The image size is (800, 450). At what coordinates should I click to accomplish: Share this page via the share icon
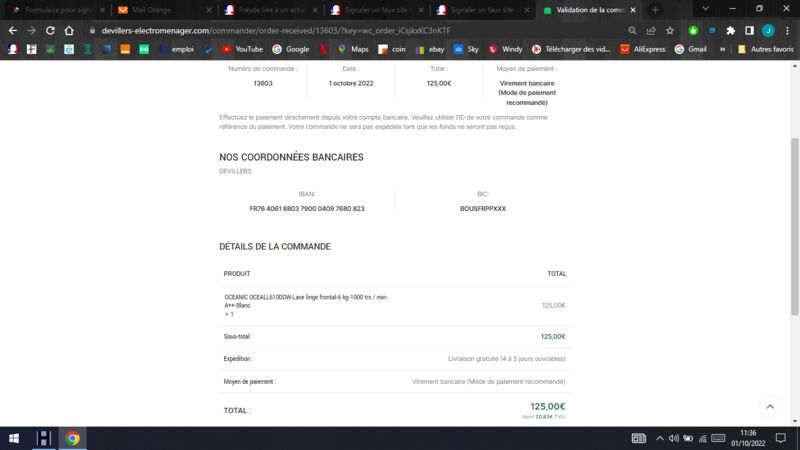click(x=651, y=31)
